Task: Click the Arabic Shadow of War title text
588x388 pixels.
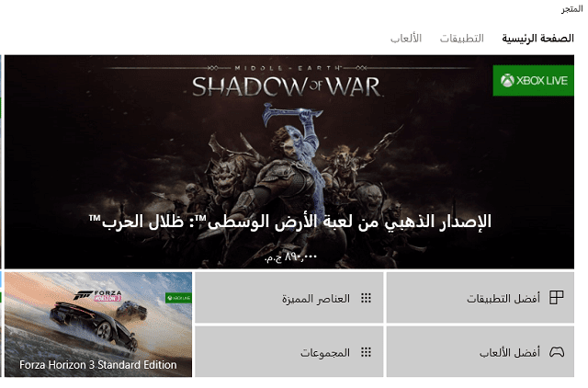Action: (x=289, y=222)
